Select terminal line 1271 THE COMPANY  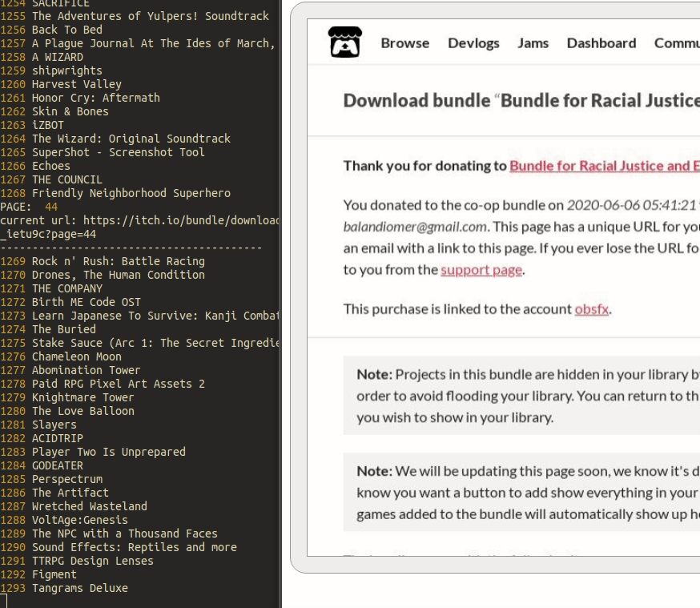tap(51, 288)
